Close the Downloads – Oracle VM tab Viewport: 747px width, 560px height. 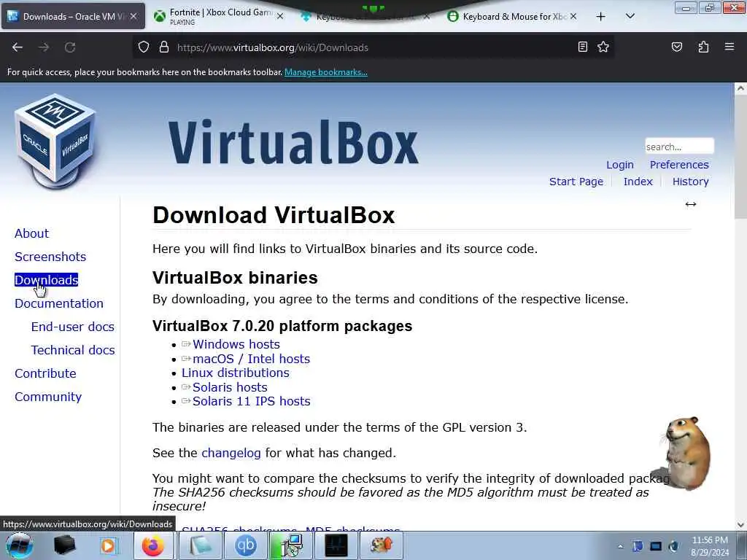coord(134,16)
